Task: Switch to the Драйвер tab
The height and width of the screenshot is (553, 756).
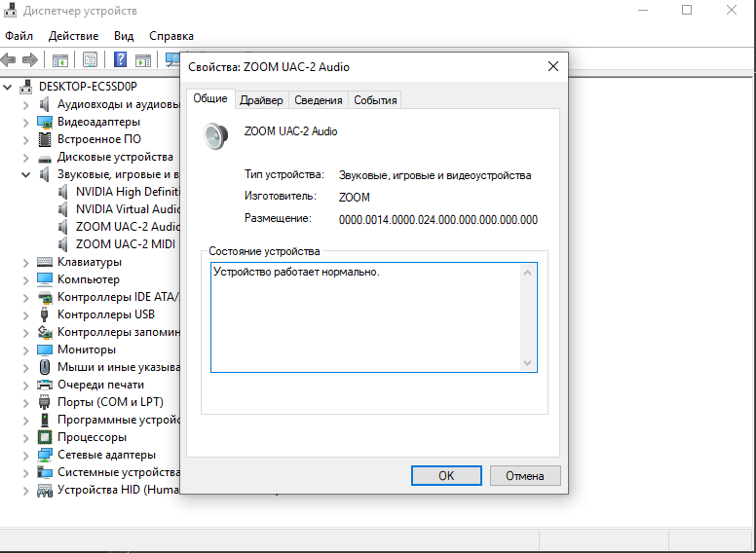Action: pos(261,100)
